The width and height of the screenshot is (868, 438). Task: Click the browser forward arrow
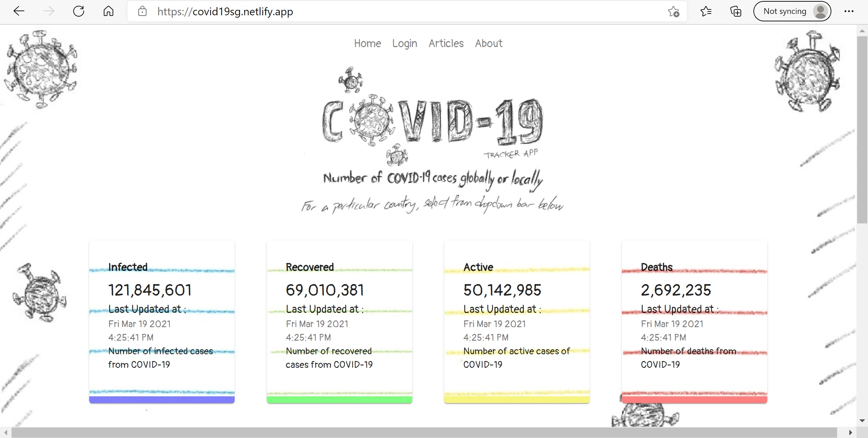click(49, 11)
